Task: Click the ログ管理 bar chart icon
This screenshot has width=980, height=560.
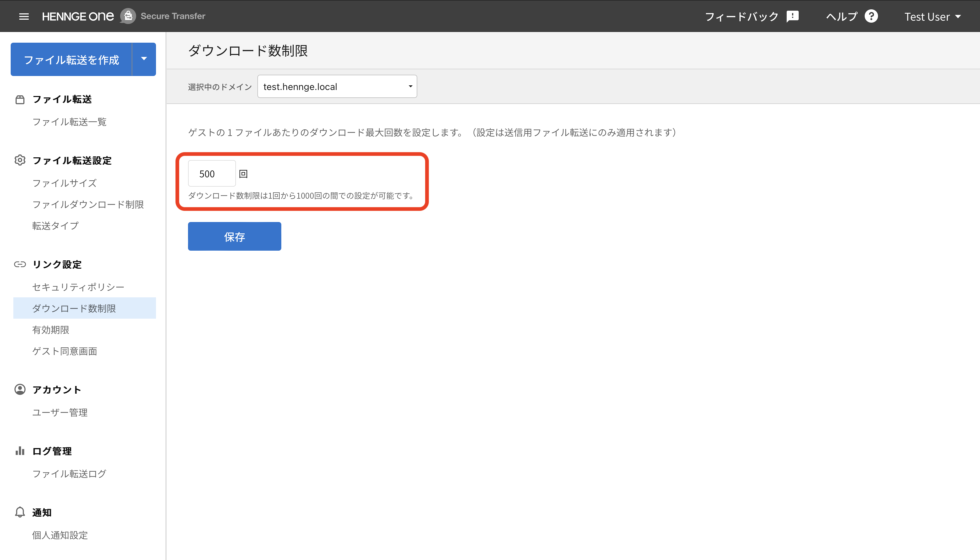Action: pos(20,451)
